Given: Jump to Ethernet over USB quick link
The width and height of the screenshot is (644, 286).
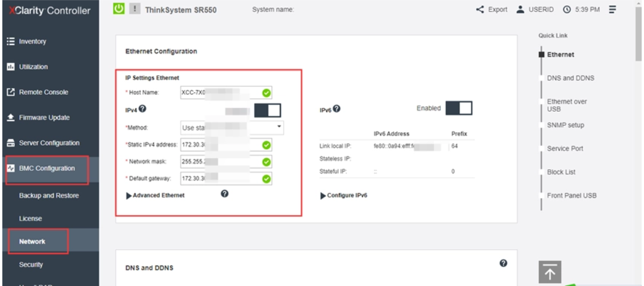Looking at the screenshot, I should pyautogui.click(x=566, y=105).
